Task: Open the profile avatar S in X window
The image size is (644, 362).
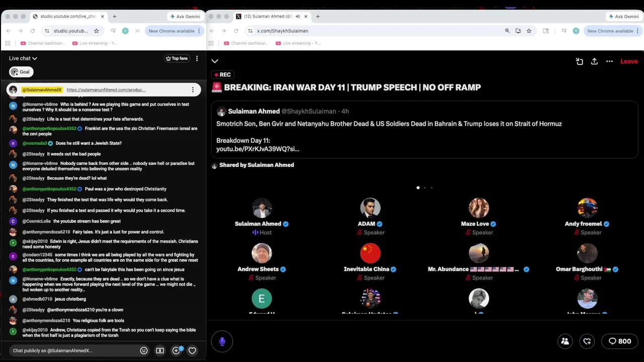Action: click(x=576, y=31)
